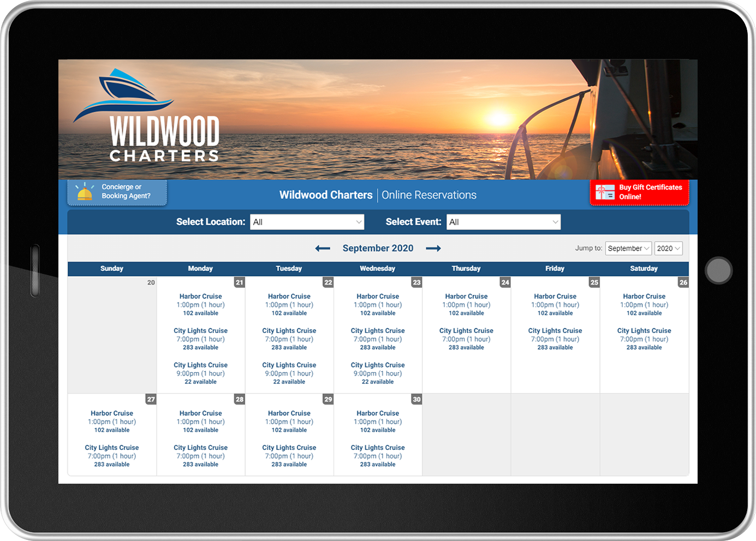This screenshot has height=541, width=756.
Task: Select Saturday 26 Harbor Cruise 1:00pm
Action: [644, 305]
